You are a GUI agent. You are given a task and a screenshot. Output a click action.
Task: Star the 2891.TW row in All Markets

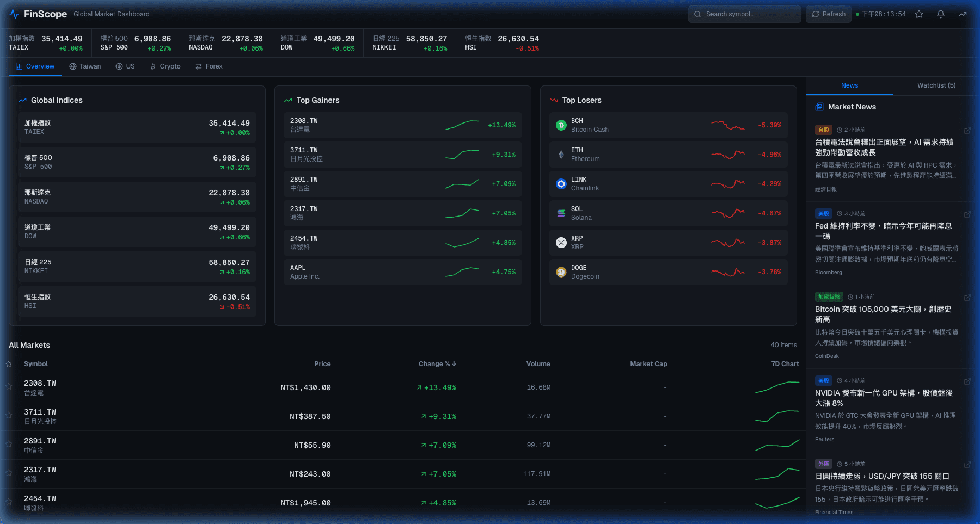pos(9,444)
